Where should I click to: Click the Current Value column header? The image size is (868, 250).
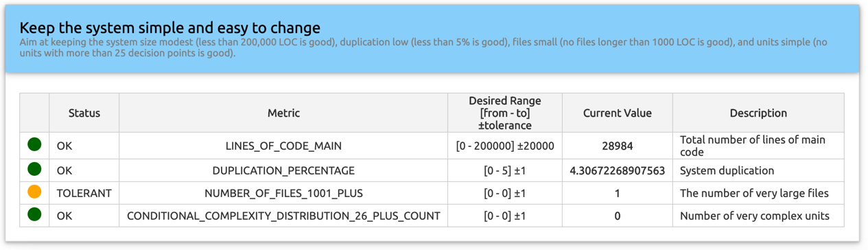pos(618,113)
